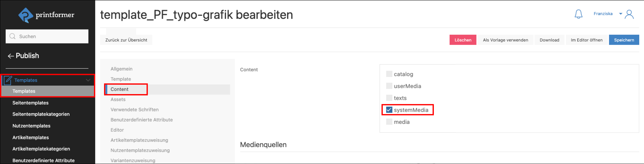Check the userMedia option
The image size is (644, 164).
(389, 86)
